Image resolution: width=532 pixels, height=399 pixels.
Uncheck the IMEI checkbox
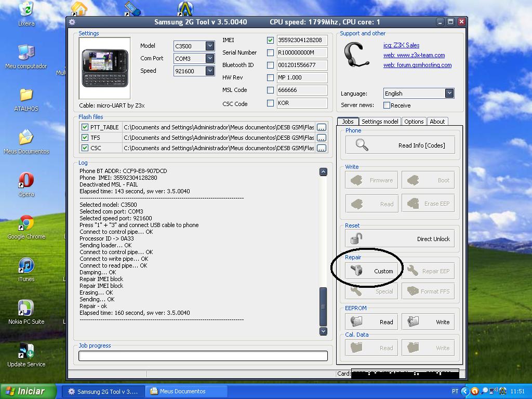270,40
